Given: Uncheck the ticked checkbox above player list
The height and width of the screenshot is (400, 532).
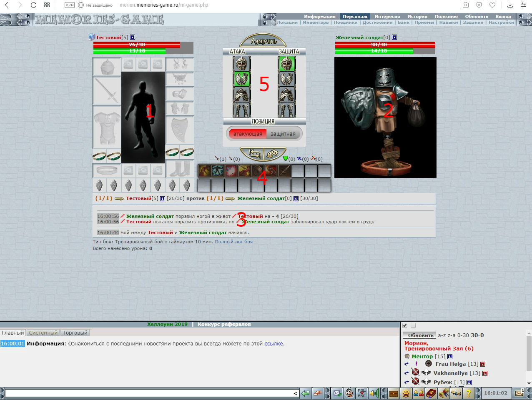Looking at the screenshot, I should [405, 326].
